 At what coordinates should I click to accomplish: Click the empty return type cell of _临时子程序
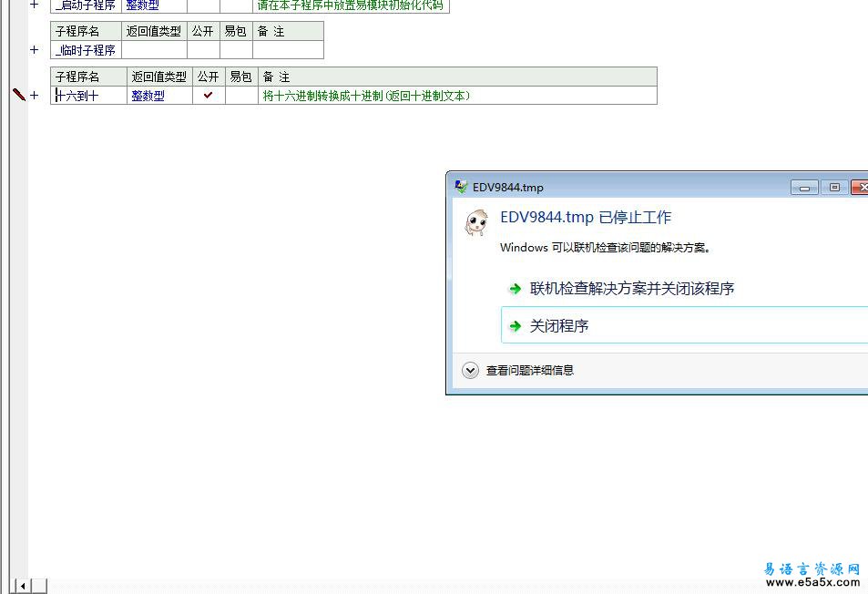pyautogui.click(x=154, y=50)
